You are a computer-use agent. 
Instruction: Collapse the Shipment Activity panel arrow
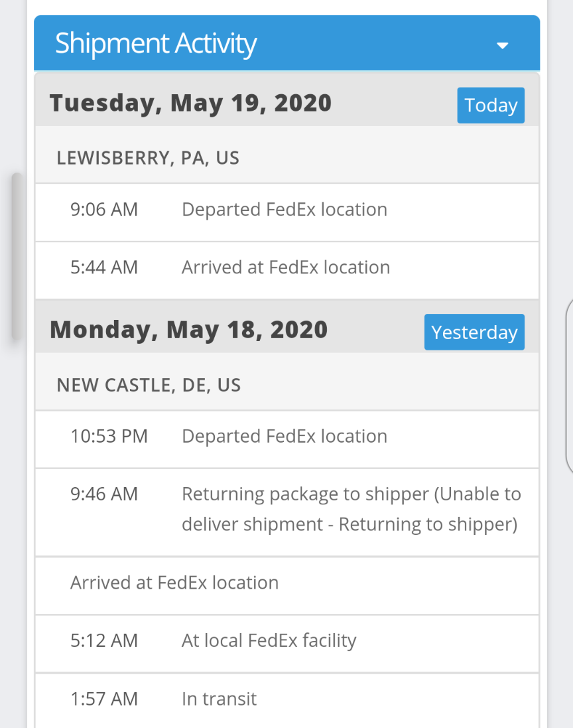[x=503, y=45]
